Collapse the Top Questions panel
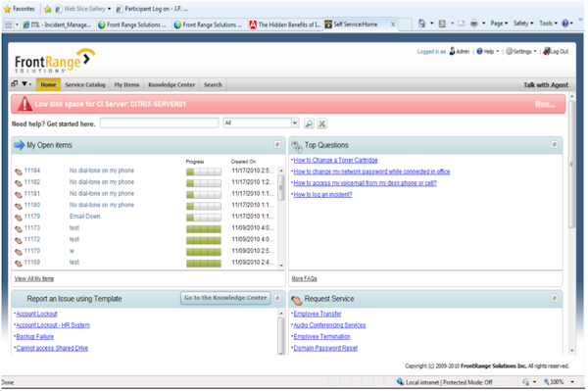The image size is (588, 391). coord(555,144)
